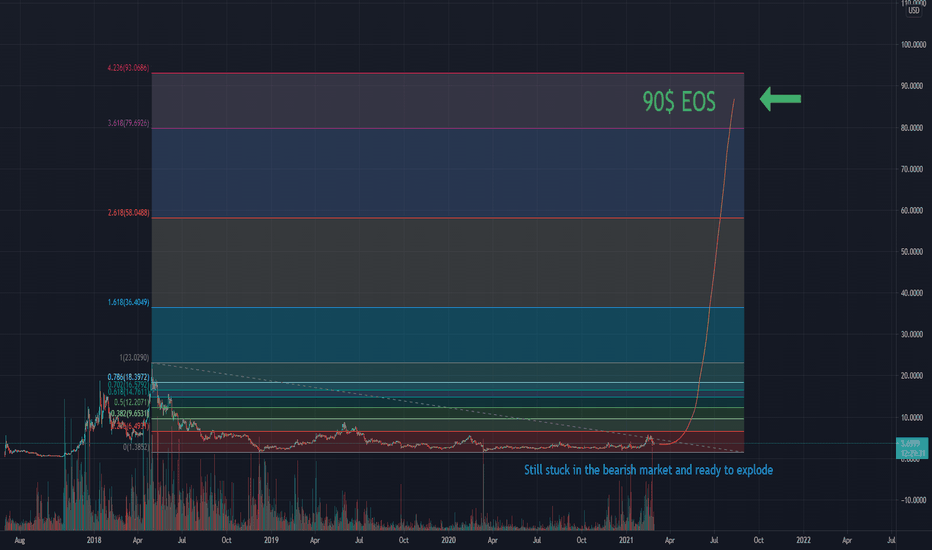Click the 50.0000 price axis label
This screenshot has height=550, width=932.
913,252
